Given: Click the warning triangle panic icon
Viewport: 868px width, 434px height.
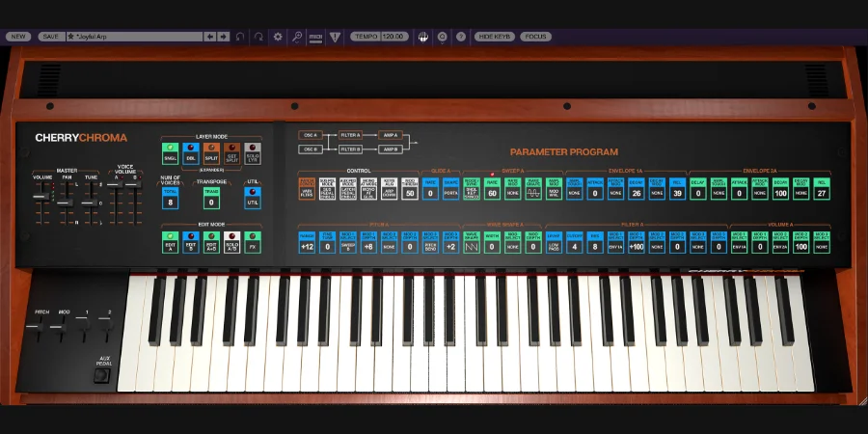Looking at the screenshot, I should click(x=335, y=37).
